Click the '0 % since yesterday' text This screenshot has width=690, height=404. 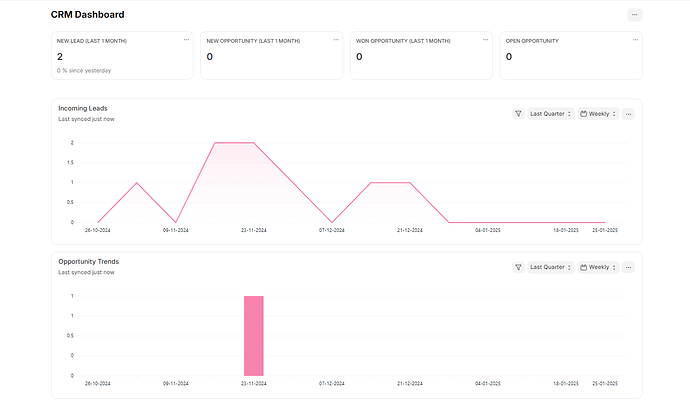click(x=84, y=70)
